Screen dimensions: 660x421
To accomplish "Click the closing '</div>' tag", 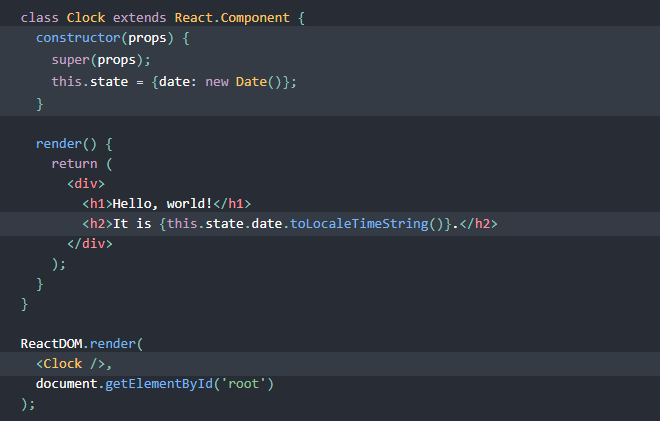I will coord(90,244).
